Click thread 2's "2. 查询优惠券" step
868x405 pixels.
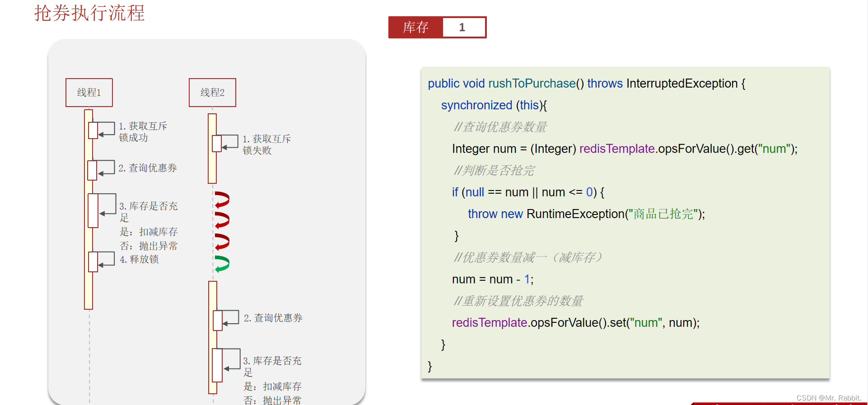[x=273, y=318]
